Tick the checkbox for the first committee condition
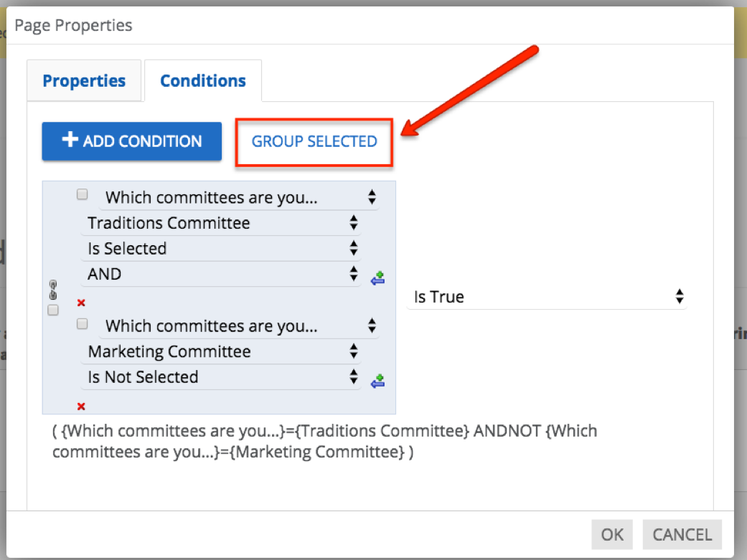This screenshot has height=560, width=747. point(83,194)
